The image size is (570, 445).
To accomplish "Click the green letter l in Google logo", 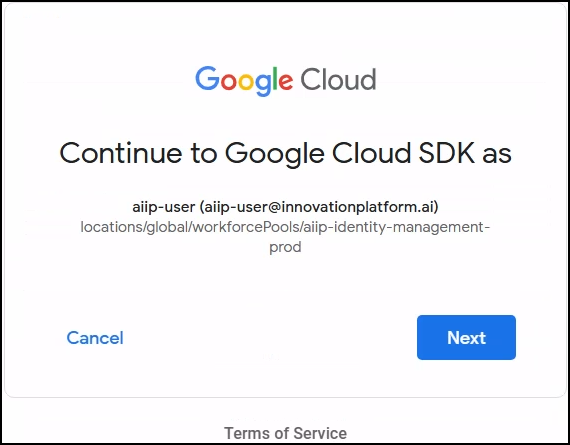I will tap(275, 78).
